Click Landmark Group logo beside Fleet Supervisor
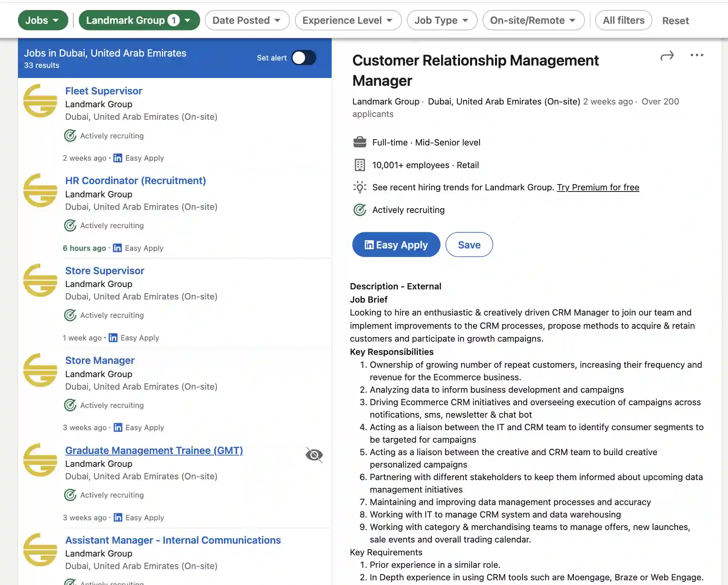Screen dimensions: 728x585 tap(40, 101)
